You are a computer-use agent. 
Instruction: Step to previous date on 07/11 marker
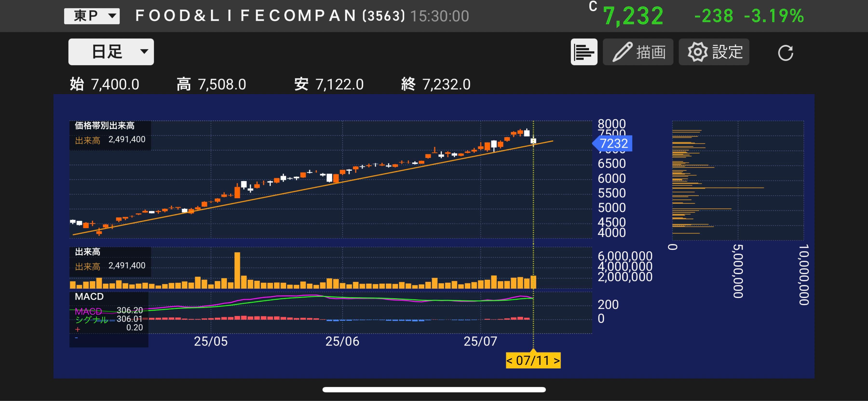[509, 360]
